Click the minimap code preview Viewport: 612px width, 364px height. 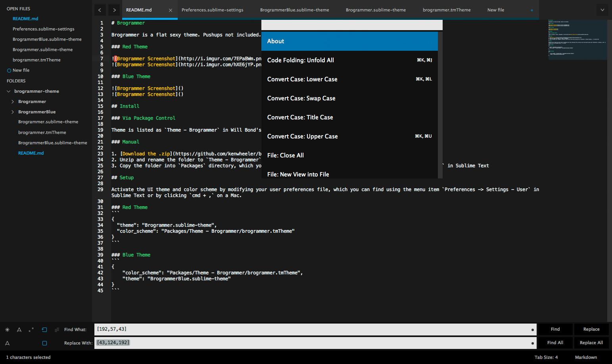click(577, 40)
